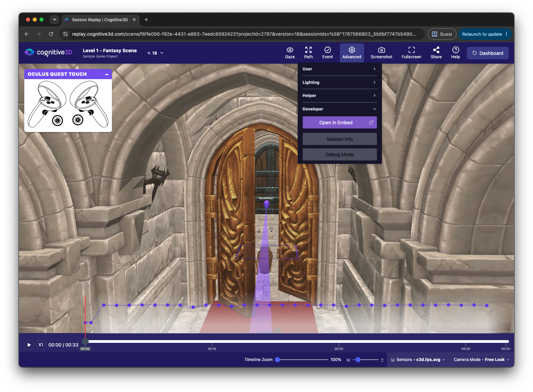The image size is (533, 392).
Task: Open the Sensors c3d.fps.avg dropdown
Action: 418,360
